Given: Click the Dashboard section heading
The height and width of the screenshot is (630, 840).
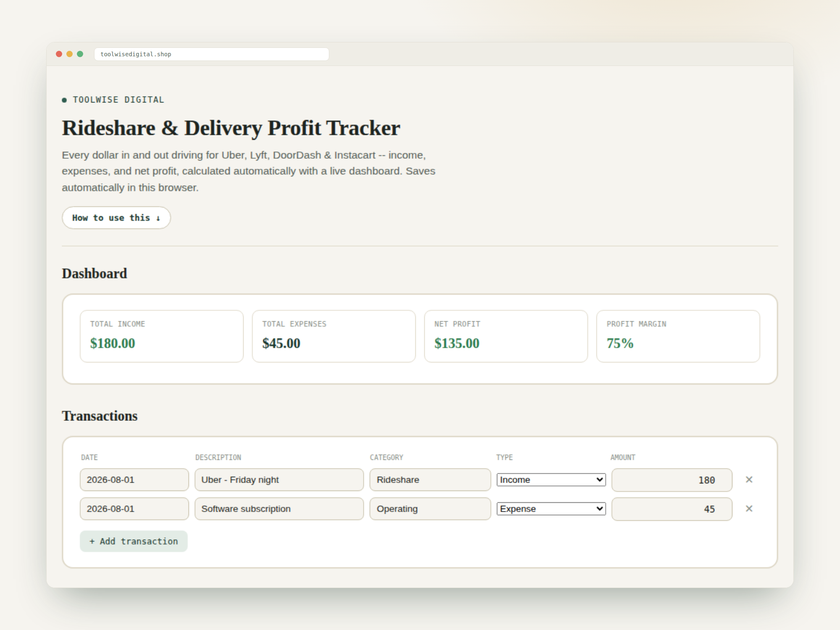Looking at the screenshot, I should coord(94,273).
